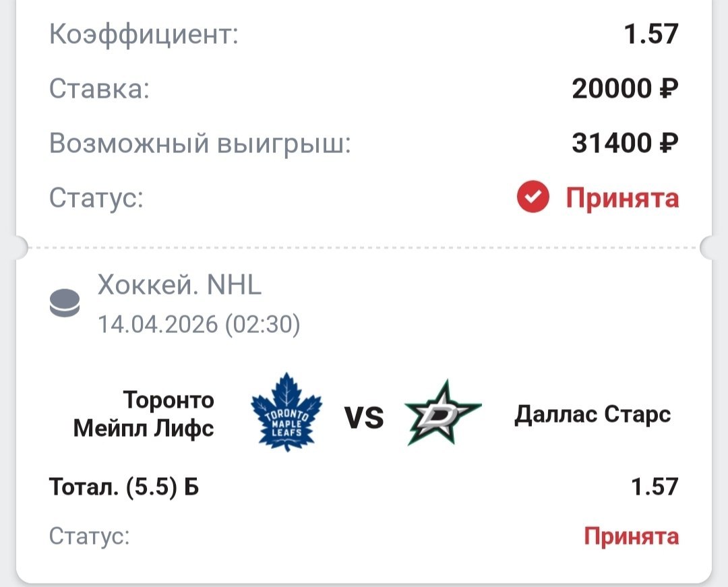This screenshot has height=587, width=728.
Task: Click the bottom Принята status of the event
Action: [x=631, y=536]
